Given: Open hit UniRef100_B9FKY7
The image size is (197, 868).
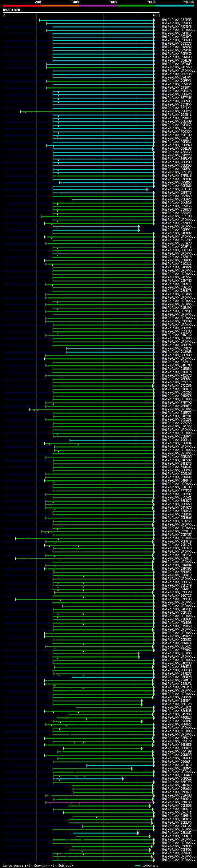Looking at the screenshot, I should click(177, 111).
